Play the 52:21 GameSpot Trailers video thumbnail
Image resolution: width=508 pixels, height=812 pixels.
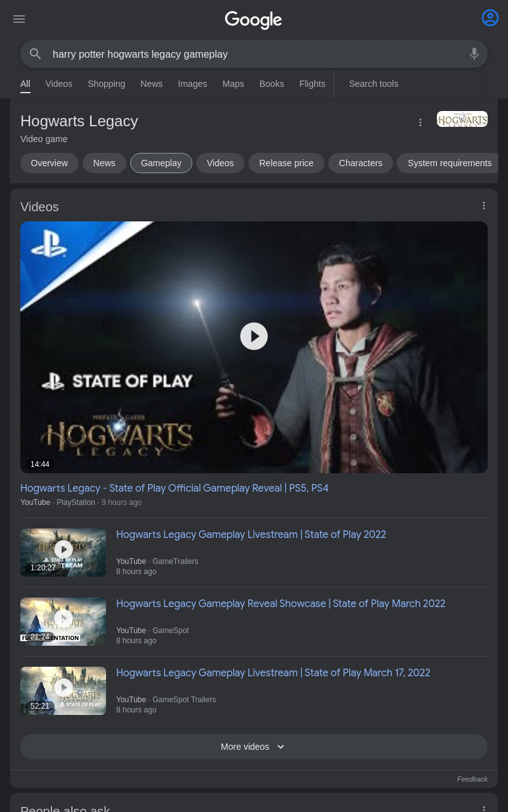coord(63,691)
